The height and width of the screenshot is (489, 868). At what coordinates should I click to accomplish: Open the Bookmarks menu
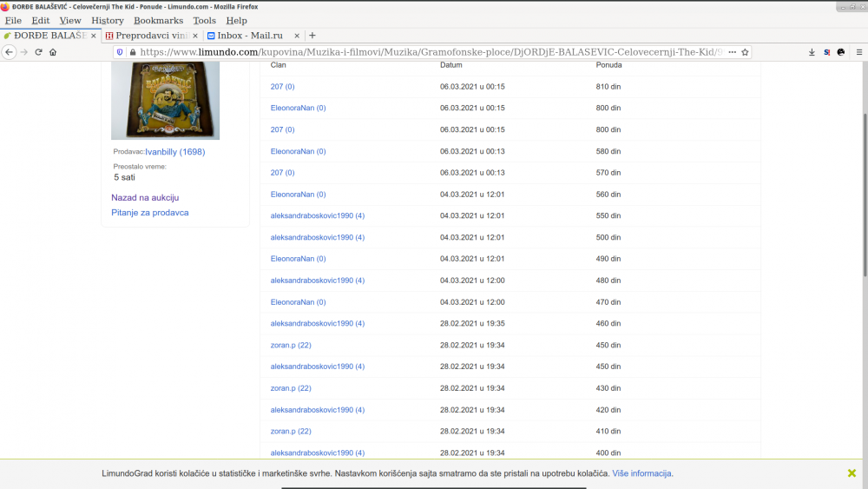click(158, 20)
